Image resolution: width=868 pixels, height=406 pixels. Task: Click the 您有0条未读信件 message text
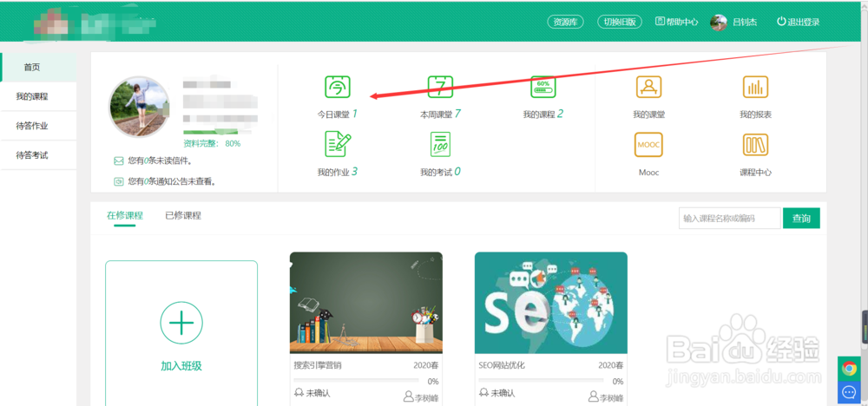point(160,161)
